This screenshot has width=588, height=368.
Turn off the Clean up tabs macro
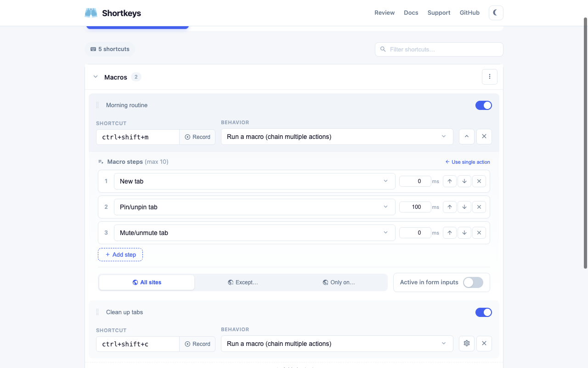coord(483,312)
